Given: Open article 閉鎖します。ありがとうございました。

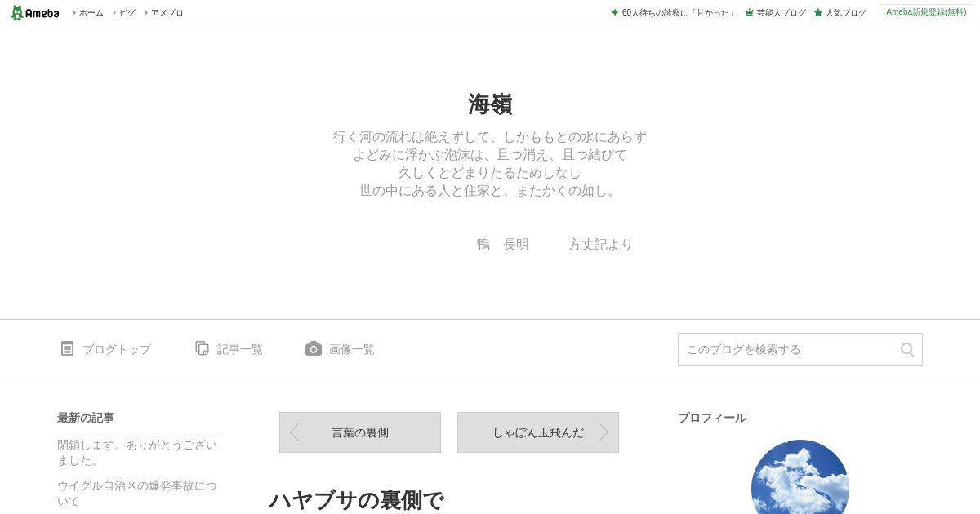Looking at the screenshot, I should 139,453.
